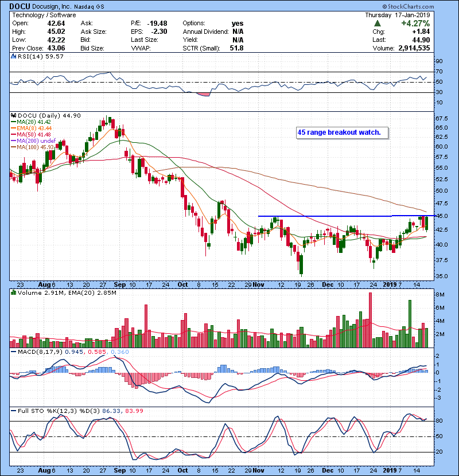Image resolution: width=459 pixels, height=476 pixels.
Task: Click the 8M volume axis label
Action: 440,295
